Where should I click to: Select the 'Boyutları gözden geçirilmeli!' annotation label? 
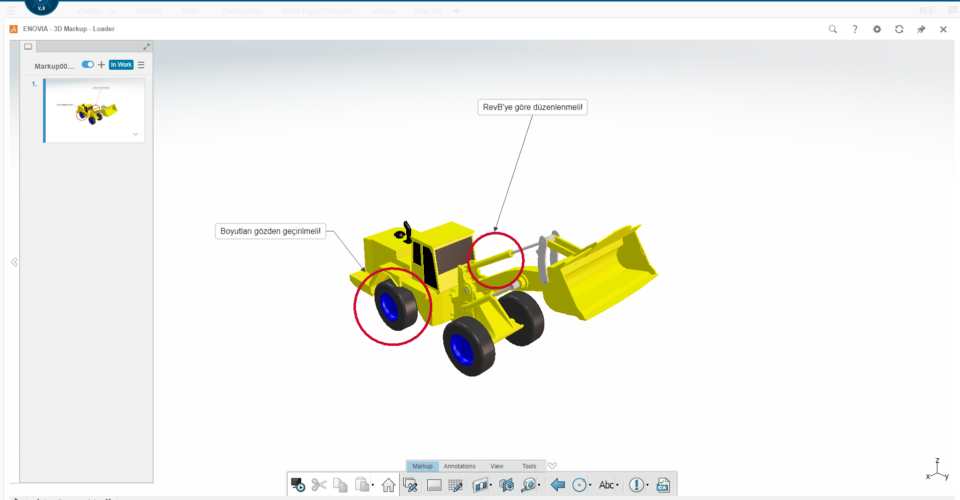click(271, 231)
